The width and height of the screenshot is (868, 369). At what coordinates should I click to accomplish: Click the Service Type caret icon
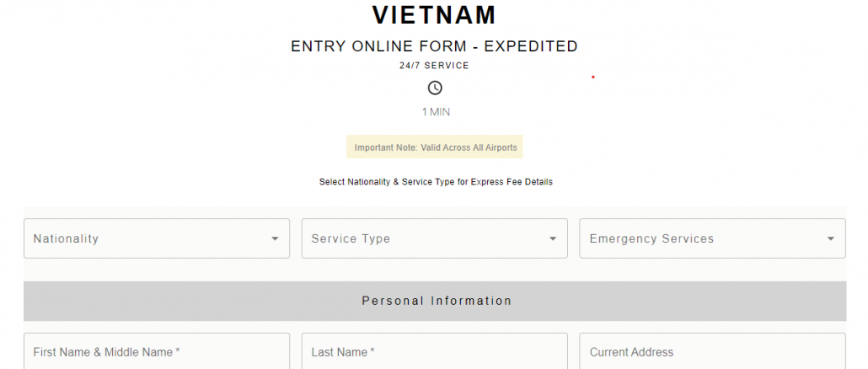tap(553, 239)
